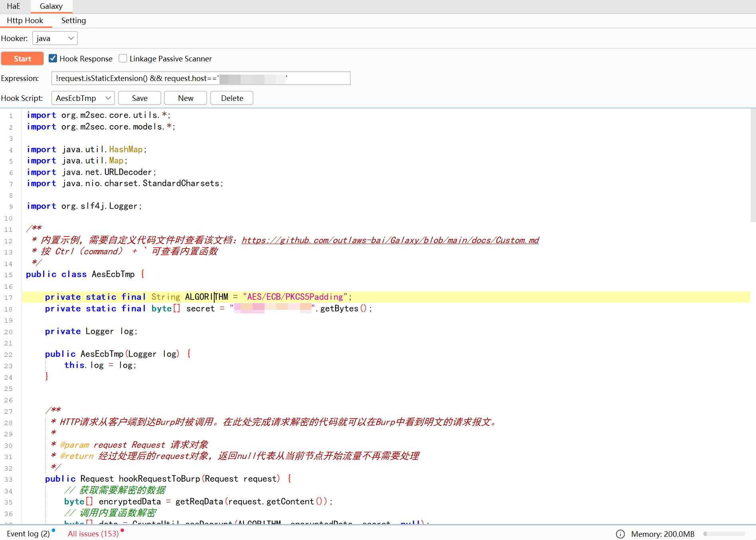The width and height of the screenshot is (756, 540).
Task: Click the memory usage progress bar
Action: pos(724,534)
